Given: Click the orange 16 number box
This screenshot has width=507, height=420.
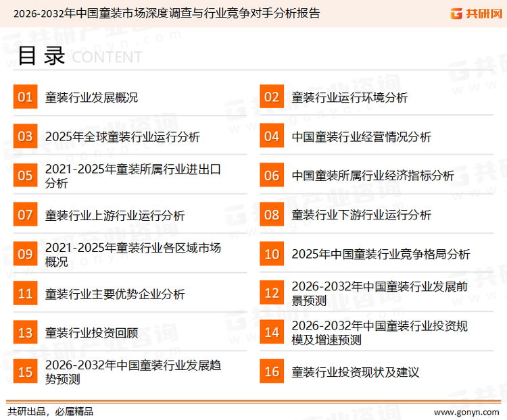Looking at the screenshot, I should click(x=272, y=371).
